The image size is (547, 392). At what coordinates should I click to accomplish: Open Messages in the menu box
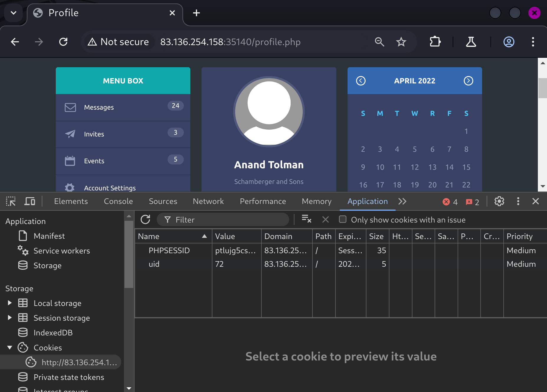click(x=99, y=108)
